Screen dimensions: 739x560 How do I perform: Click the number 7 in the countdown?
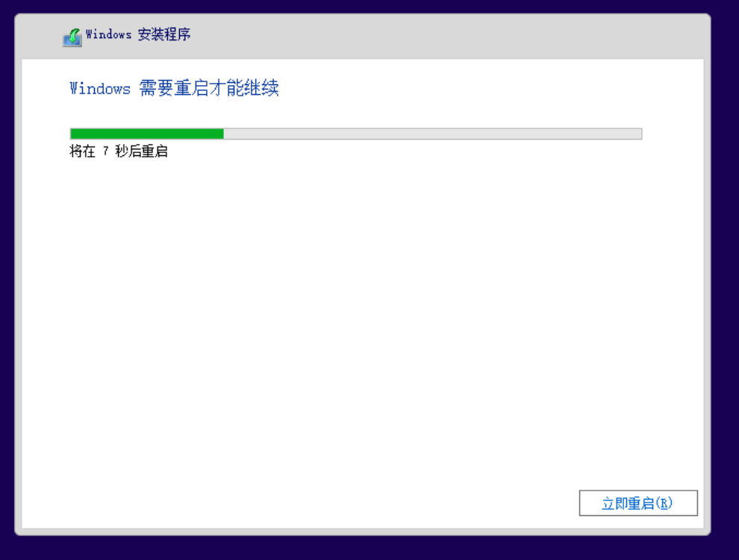pyautogui.click(x=105, y=152)
